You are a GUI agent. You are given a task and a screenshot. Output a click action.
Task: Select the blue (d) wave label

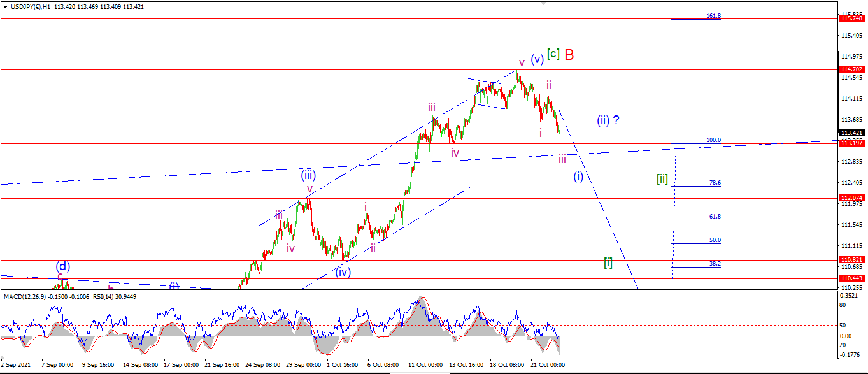(62, 266)
